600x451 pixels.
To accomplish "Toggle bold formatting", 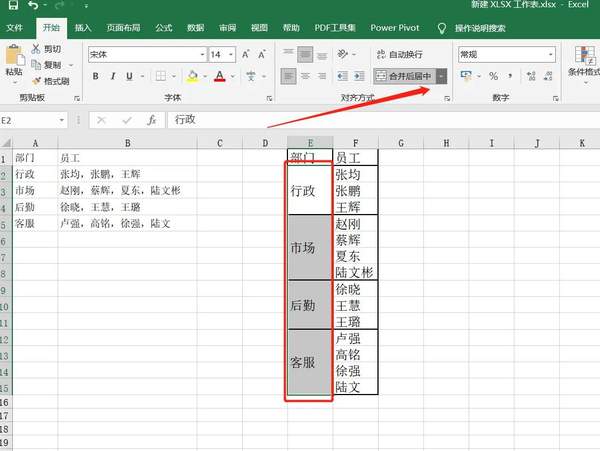I will click(x=95, y=76).
